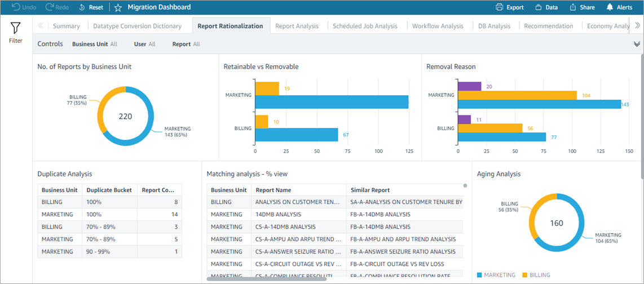Click the dashboard vertical scrollbar

click(x=642, y=117)
